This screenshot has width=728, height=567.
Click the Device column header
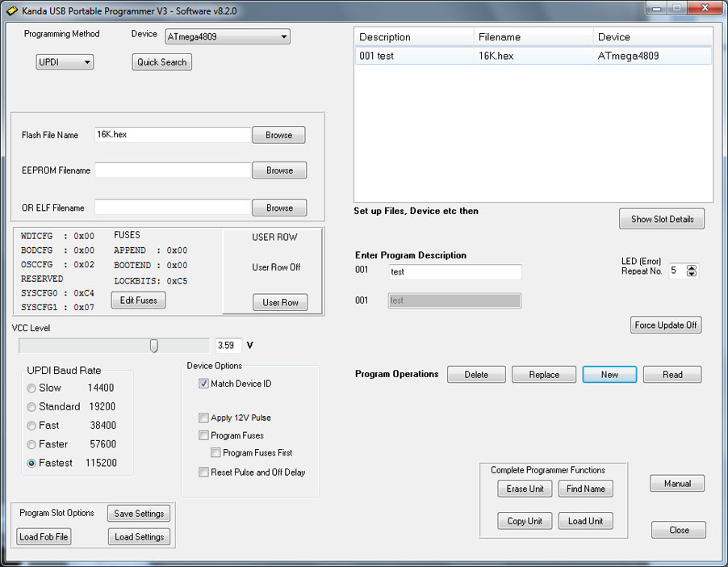point(653,37)
